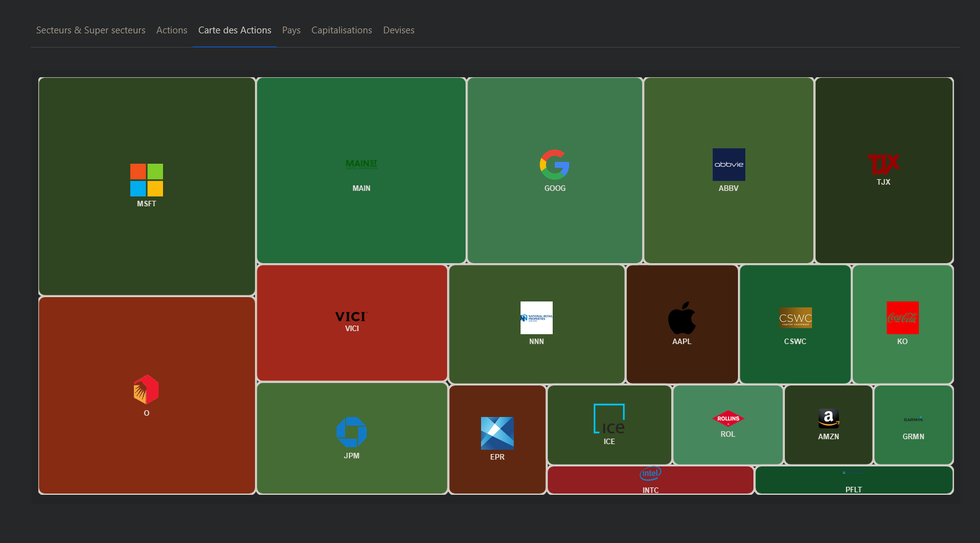Go to the Pays tab
Image resolution: width=980 pixels, height=543 pixels.
click(x=291, y=30)
